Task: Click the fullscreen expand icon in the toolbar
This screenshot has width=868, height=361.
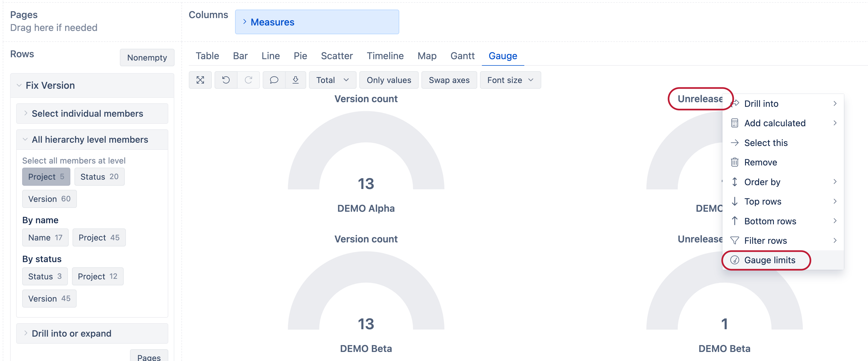Action: (200, 80)
